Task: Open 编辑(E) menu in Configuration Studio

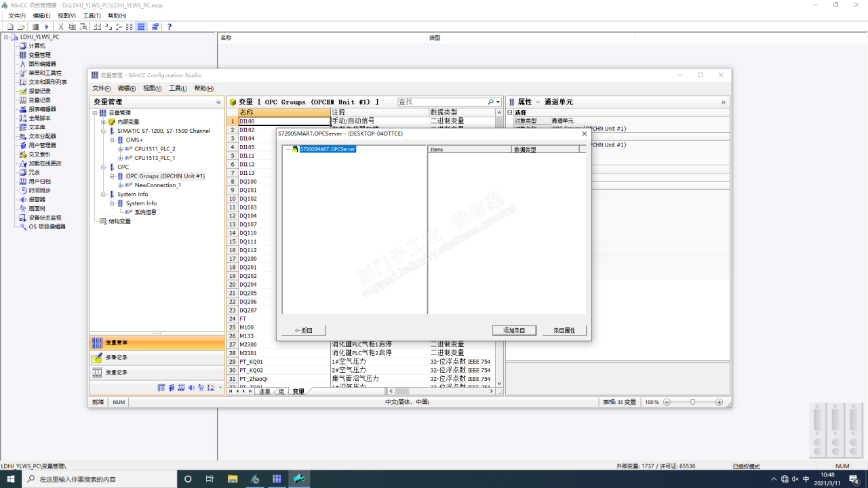Action: coord(127,88)
